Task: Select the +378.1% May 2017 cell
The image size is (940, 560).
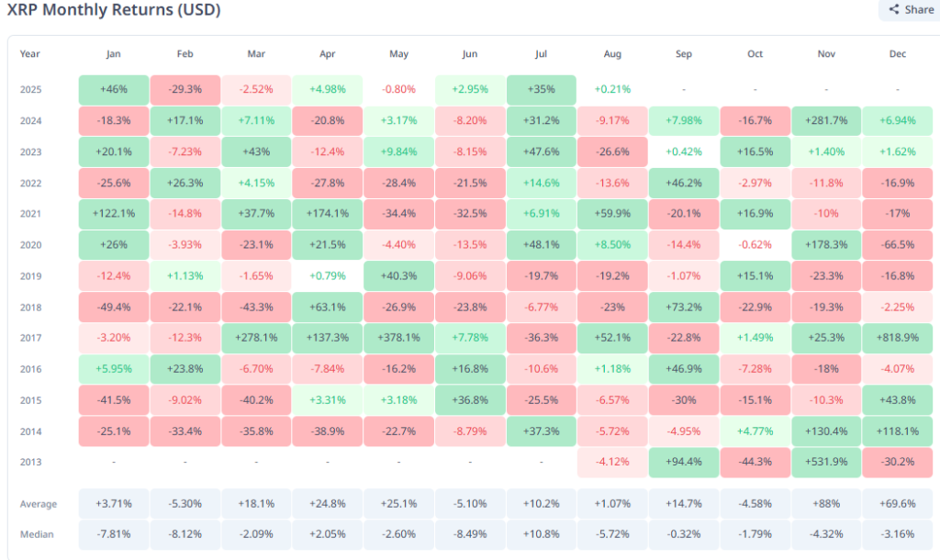Action: click(x=398, y=339)
